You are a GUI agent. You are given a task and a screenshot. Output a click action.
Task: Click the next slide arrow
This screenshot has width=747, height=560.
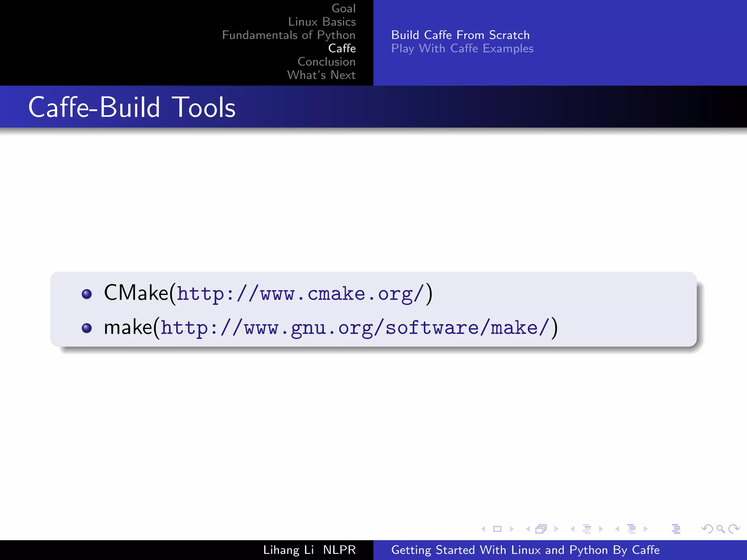coord(512,529)
